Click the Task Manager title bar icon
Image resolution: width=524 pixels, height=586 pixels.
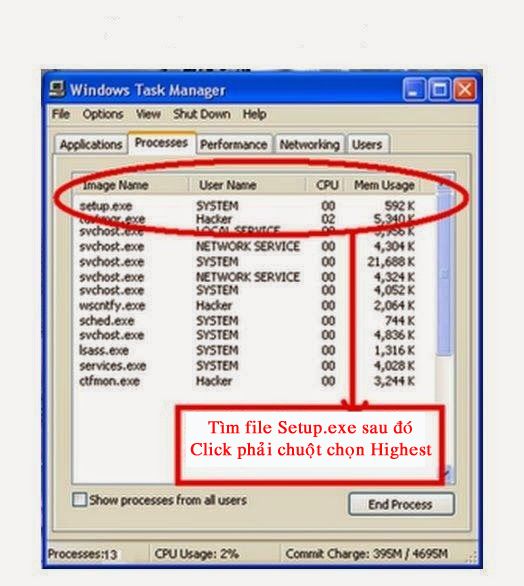coord(57,90)
